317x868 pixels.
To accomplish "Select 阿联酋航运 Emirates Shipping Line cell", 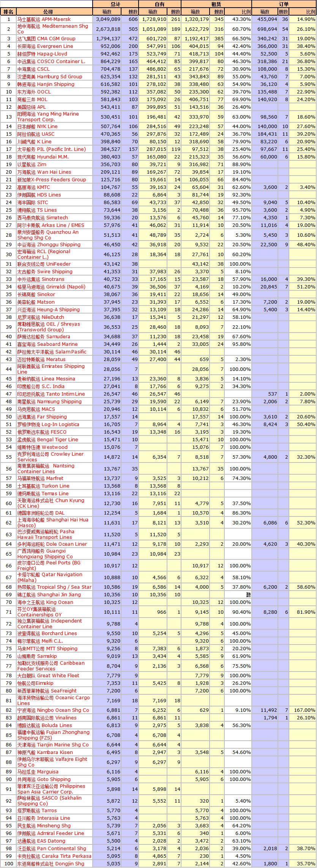I will 51,369.
